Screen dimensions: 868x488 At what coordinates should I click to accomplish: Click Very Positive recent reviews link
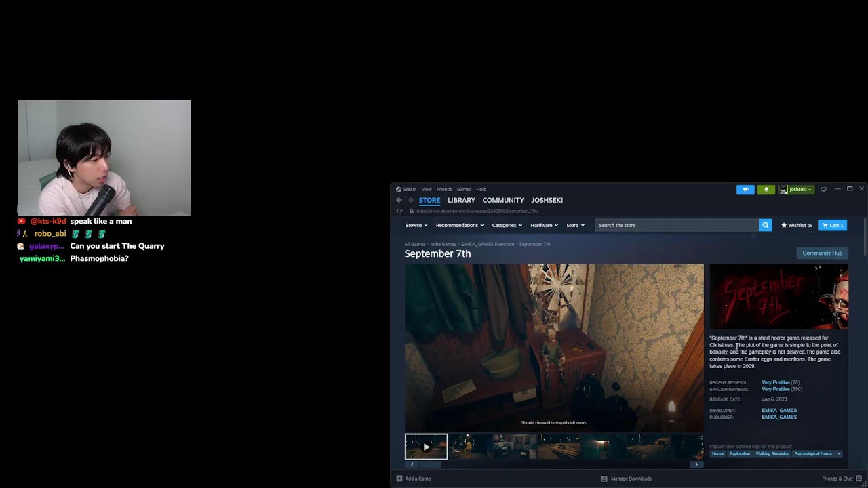pyautogui.click(x=776, y=382)
